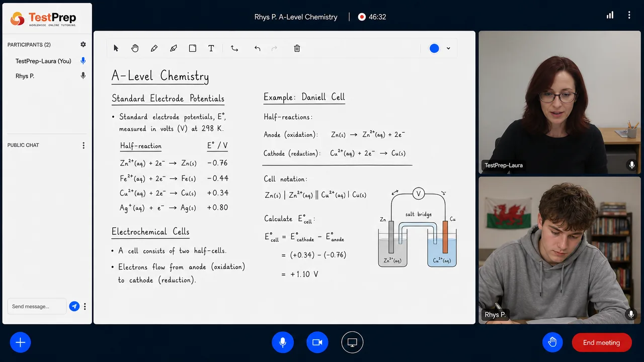Image resolution: width=644 pixels, height=362 pixels.
Task: Open participants settings gear
Action: 84,45
